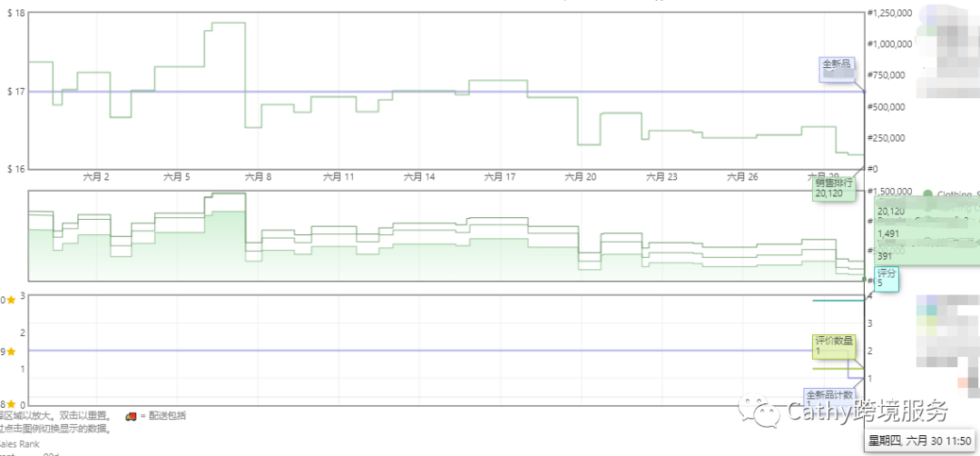Click the gold star icon beside 3
The image size is (980, 456).
(x=11, y=301)
